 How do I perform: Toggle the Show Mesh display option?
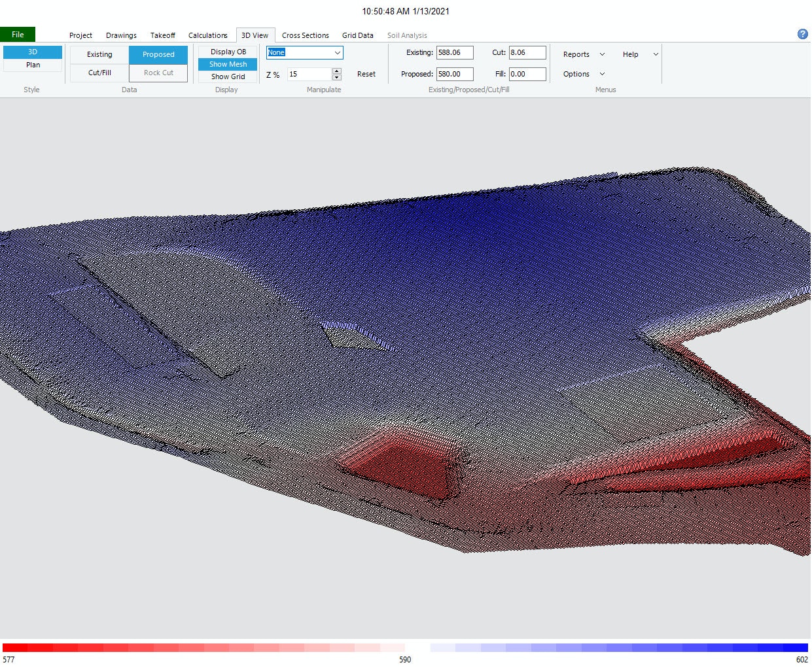[228, 64]
